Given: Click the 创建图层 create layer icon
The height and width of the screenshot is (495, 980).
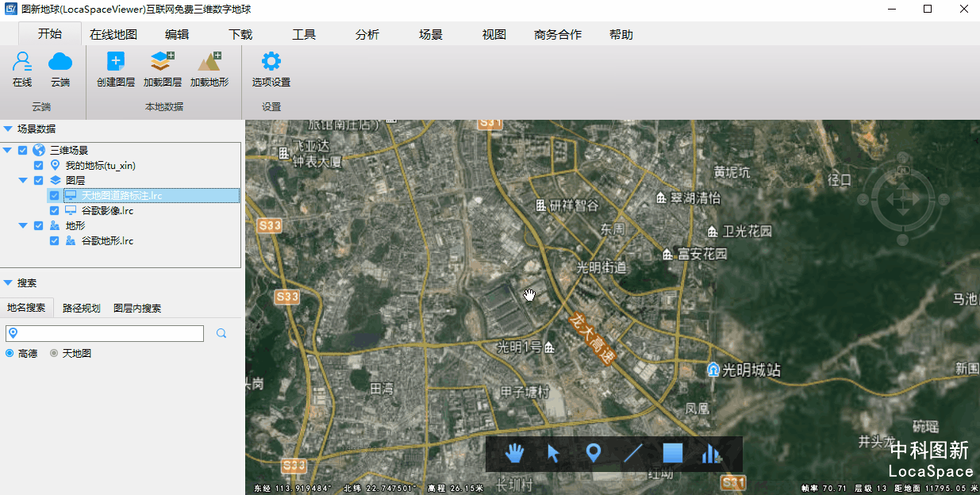Looking at the screenshot, I should pos(116,62).
